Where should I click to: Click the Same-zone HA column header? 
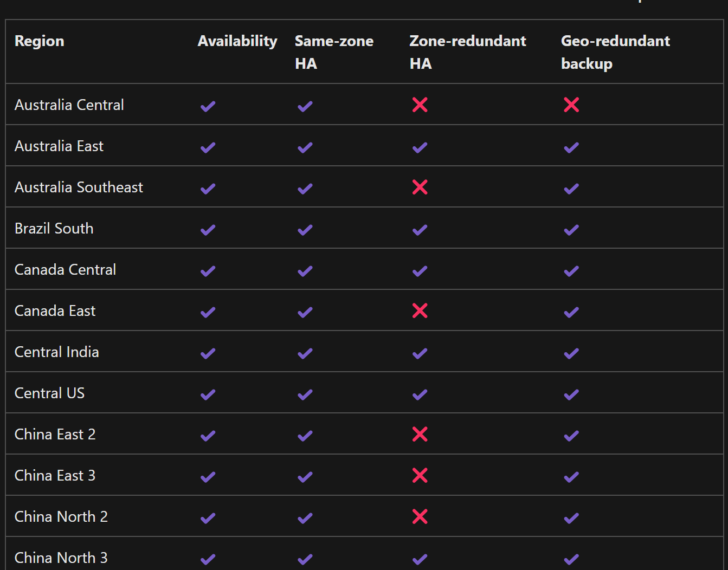click(x=334, y=52)
